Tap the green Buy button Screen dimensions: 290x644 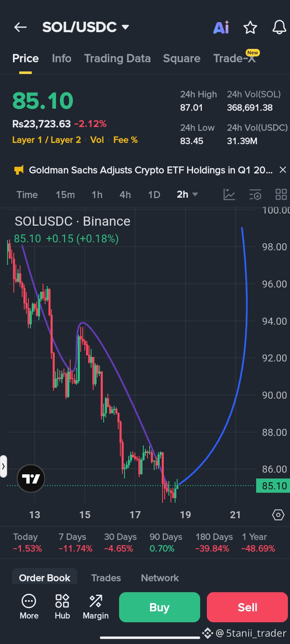[x=160, y=607]
